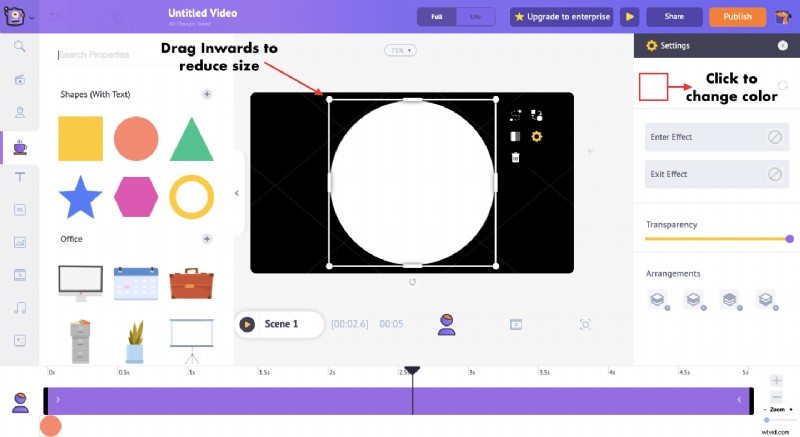Open the canvas zoom percentage dropdown
The image size is (800, 437).
point(400,50)
